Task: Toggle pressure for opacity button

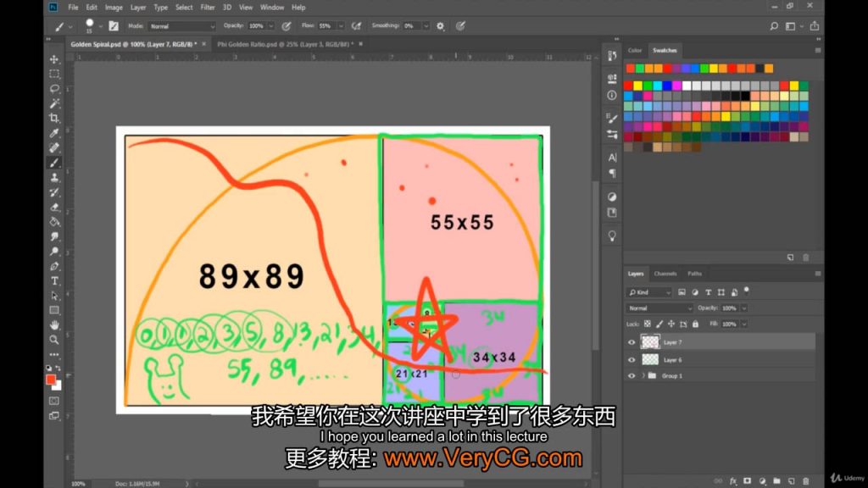Action: pyautogui.click(x=287, y=26)
